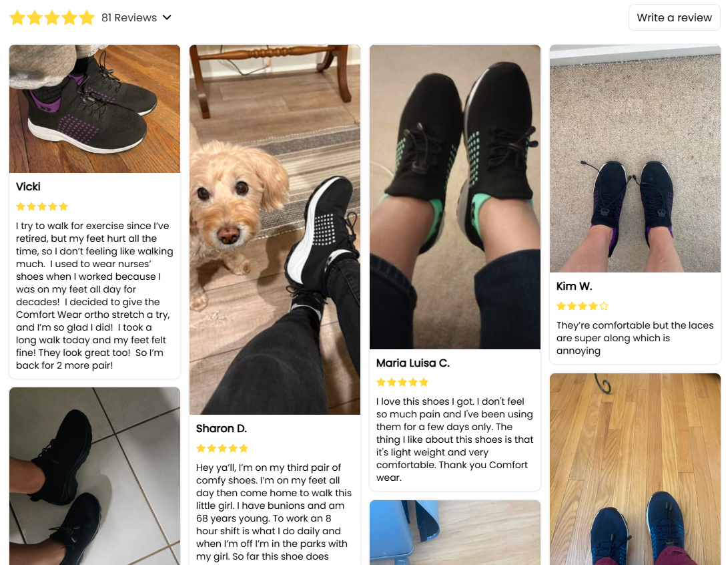The width and height of the screenshot is (728, 565).
Task: Click the Write a review button
Action: click(674, 17)
